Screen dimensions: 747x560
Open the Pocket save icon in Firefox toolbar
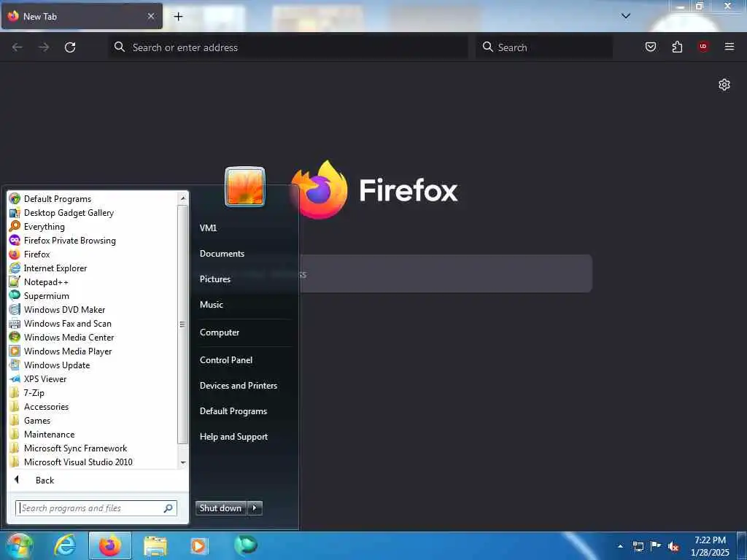650,47
